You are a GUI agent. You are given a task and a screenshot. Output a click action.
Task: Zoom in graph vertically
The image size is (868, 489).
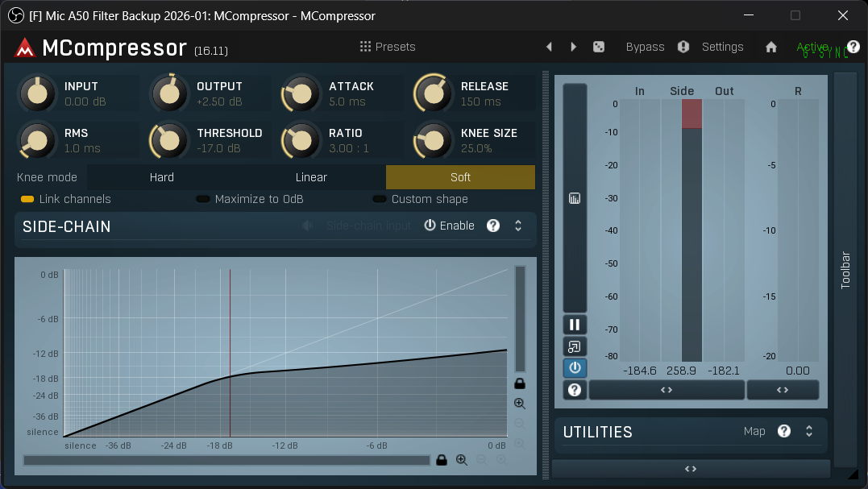pos(520,404)
